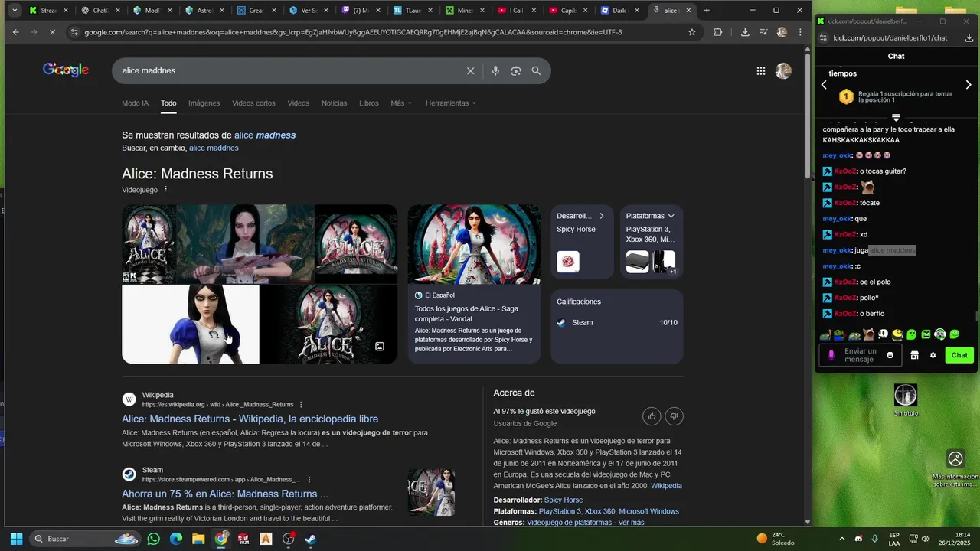Go to previous item in chat banner
Screen dimensions: 980x551
click(824, 85)
